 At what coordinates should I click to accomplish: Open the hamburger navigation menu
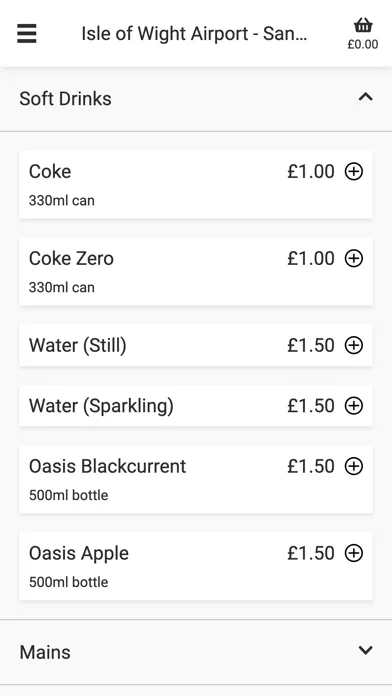point(27,34)
